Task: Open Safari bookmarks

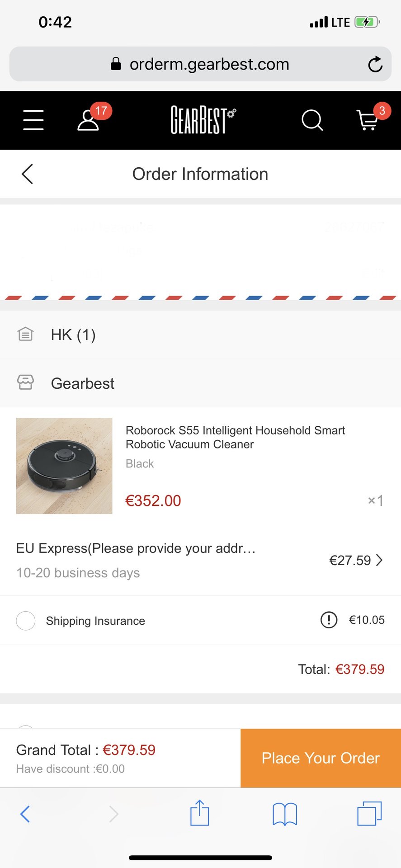Action: 284,814
